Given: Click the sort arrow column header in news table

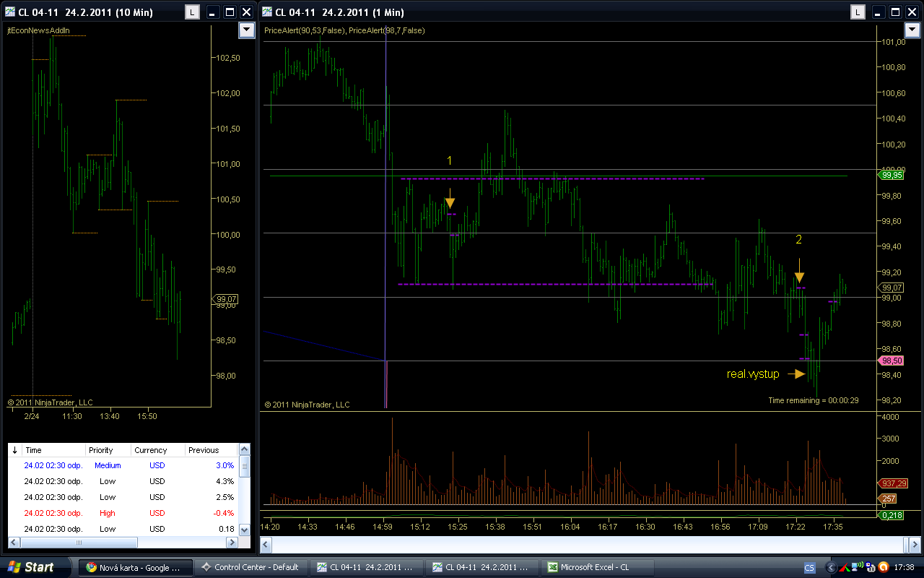Looking at the screenshot, I should [14, 450].
